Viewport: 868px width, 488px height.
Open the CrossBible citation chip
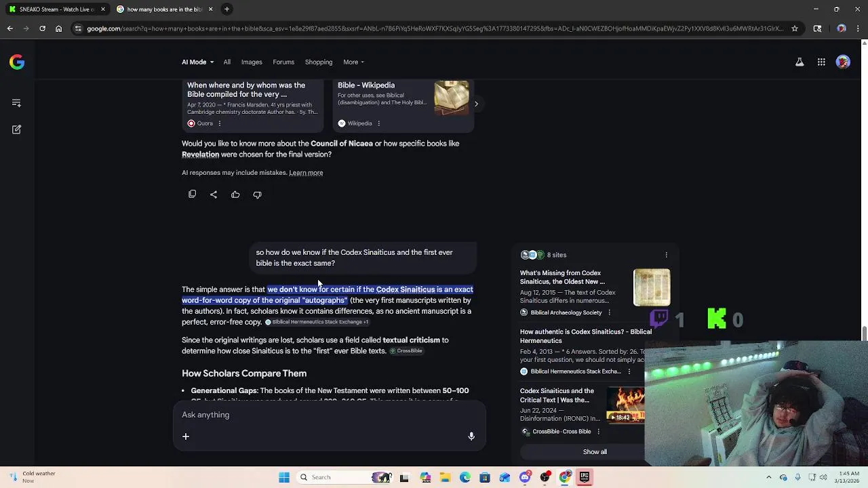pyautogui.click(x=406, y=351)
